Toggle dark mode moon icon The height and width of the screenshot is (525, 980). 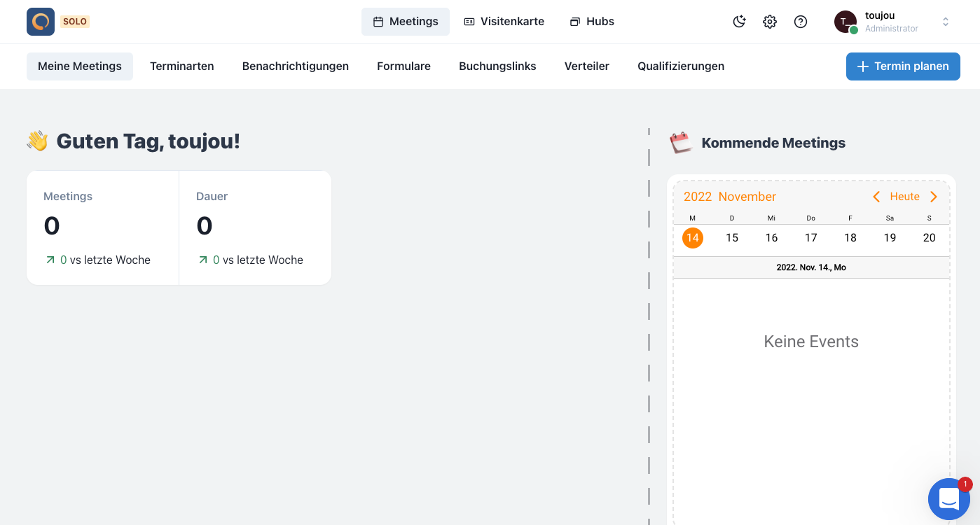[739, 22]
